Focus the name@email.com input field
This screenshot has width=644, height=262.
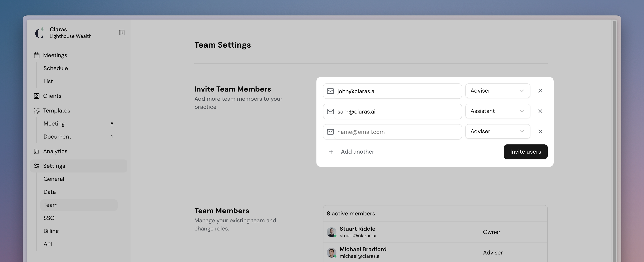point(392,132)
